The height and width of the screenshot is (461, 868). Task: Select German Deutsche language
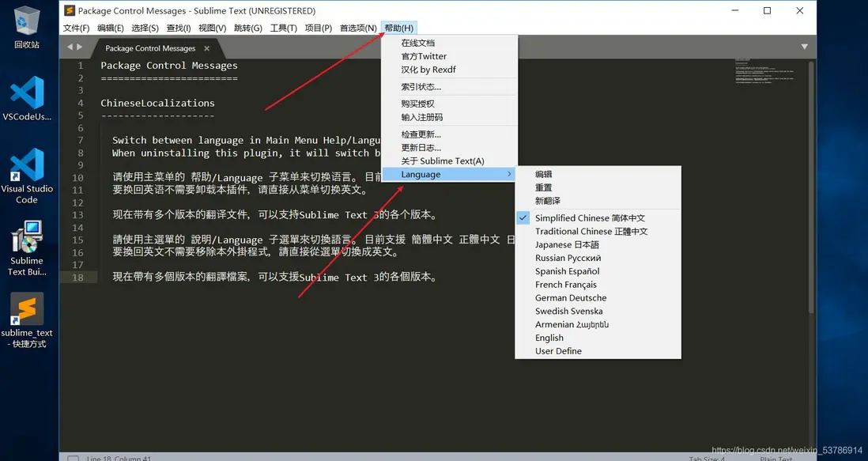[x=598, y=297]
